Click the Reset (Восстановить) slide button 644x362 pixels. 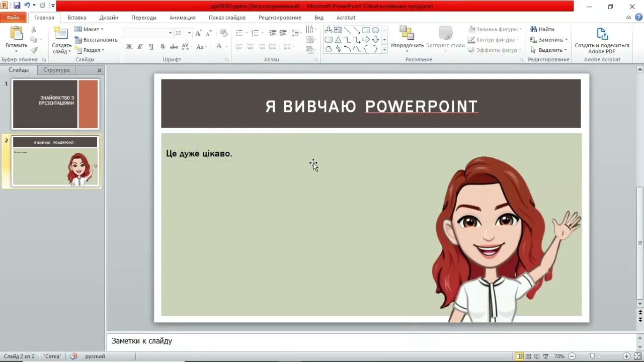click(x=96, y=40)
